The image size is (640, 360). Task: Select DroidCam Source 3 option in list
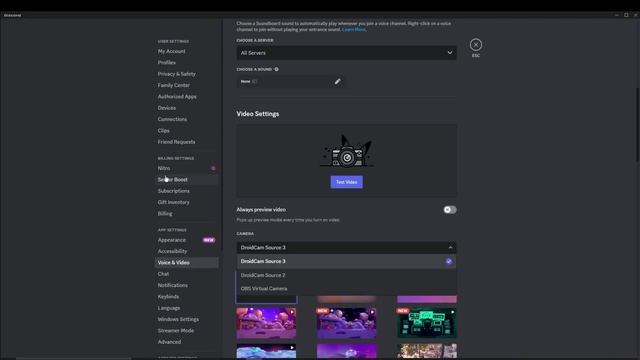coord(347,262)
